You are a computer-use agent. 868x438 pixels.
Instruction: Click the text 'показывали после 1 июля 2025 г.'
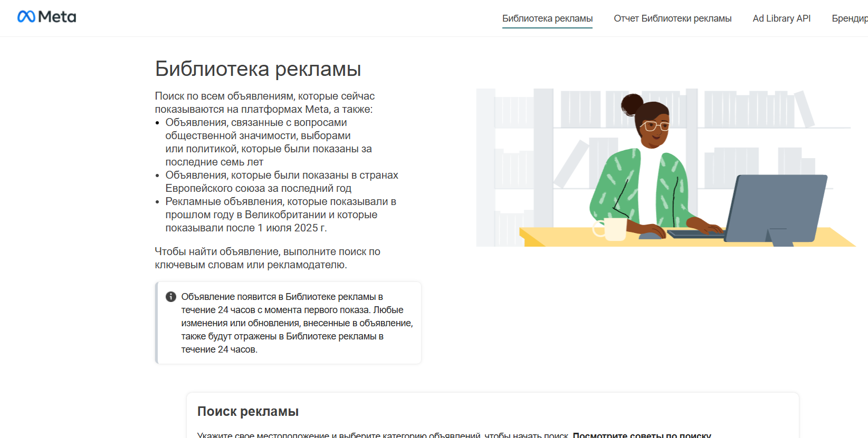tap(246, 228)
